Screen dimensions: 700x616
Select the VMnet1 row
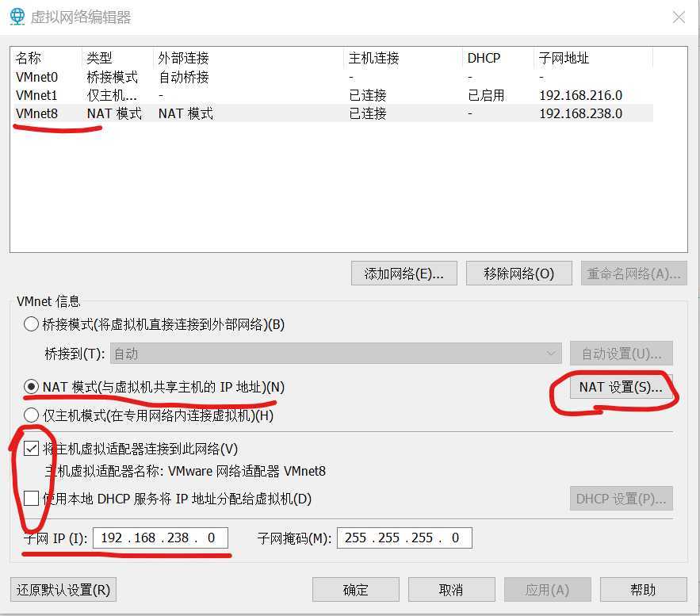tap(333, 95)
